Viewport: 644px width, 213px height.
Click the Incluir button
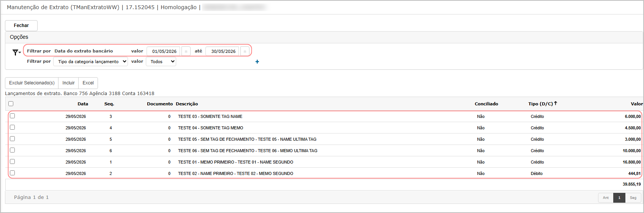[x=68, y=83]
